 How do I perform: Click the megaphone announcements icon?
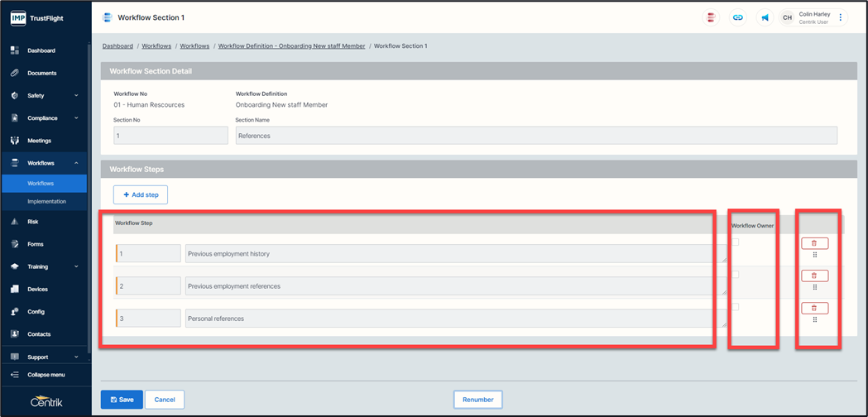coord(765,17)
